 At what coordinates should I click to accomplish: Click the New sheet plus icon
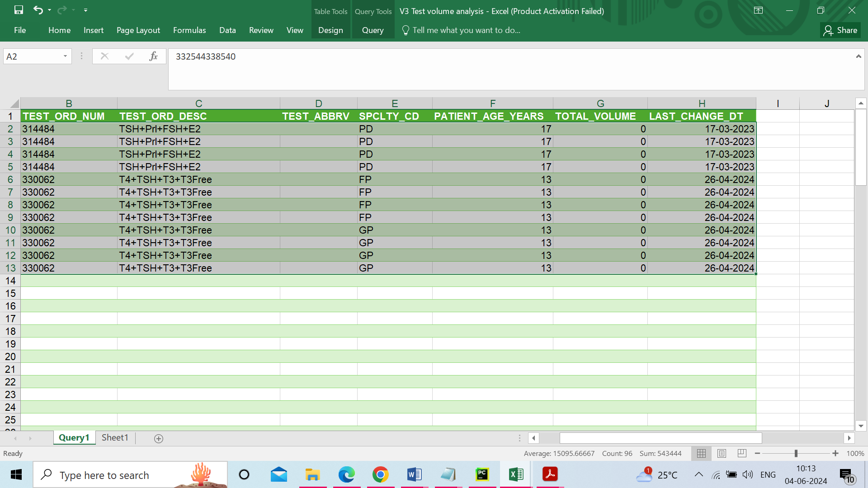[x=159, y=438]
